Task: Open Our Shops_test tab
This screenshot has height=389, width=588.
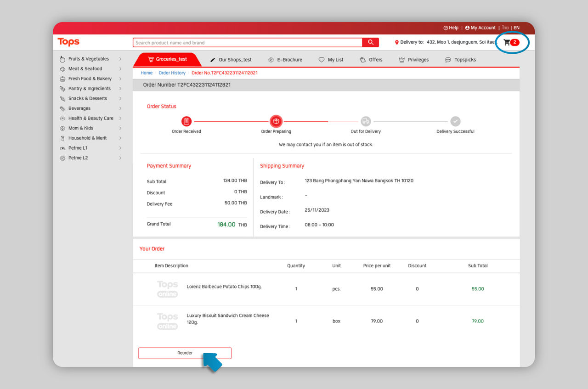Action: click(231, 60)
